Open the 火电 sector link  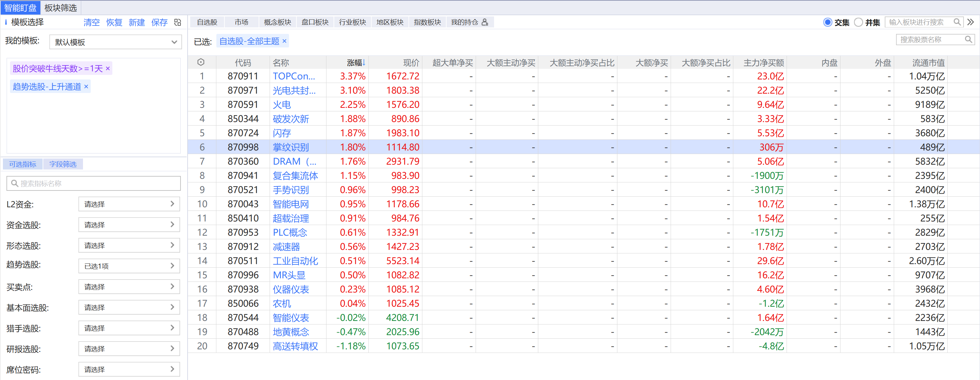coord(282,105)
